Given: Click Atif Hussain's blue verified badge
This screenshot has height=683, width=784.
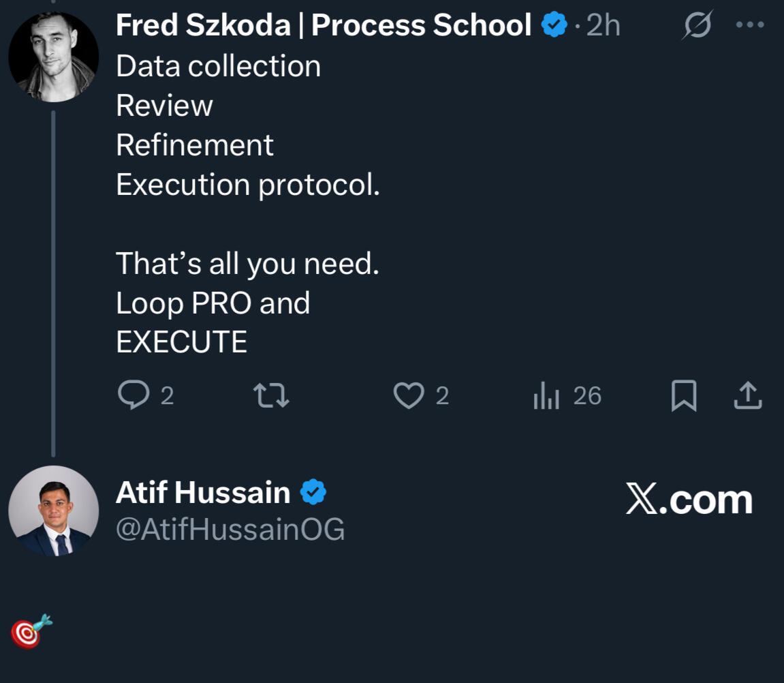Looking at the screenshot, I should point(313,492).
